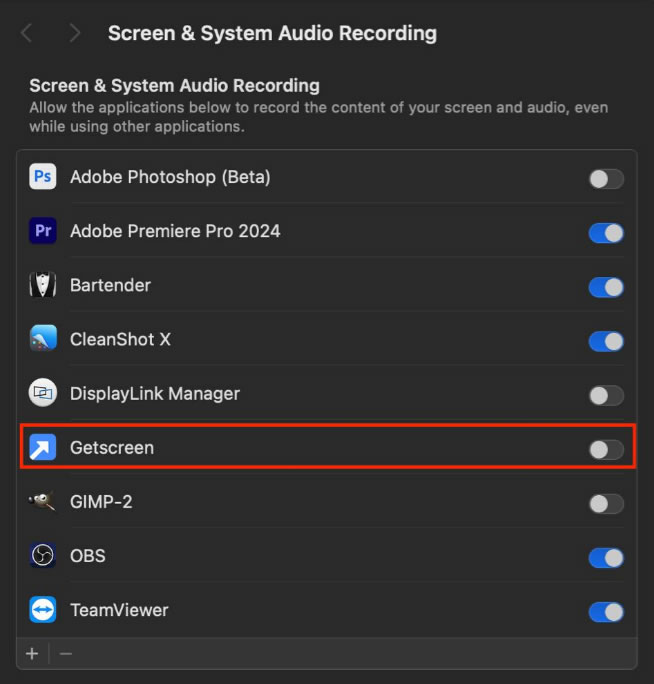Image resolution: width=654 pixels, height=684 pixels.
Task: Click the Bartender tuxedo icon
Action: [x=43, y=286]
